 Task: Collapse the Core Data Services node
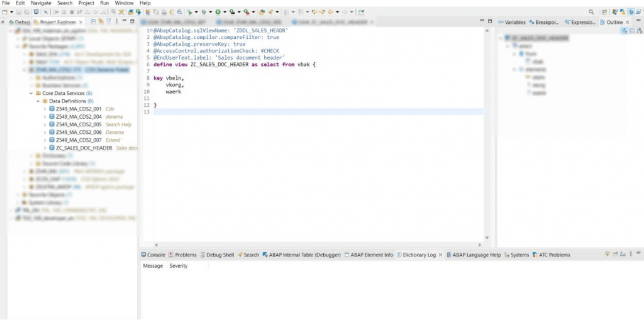31,93
